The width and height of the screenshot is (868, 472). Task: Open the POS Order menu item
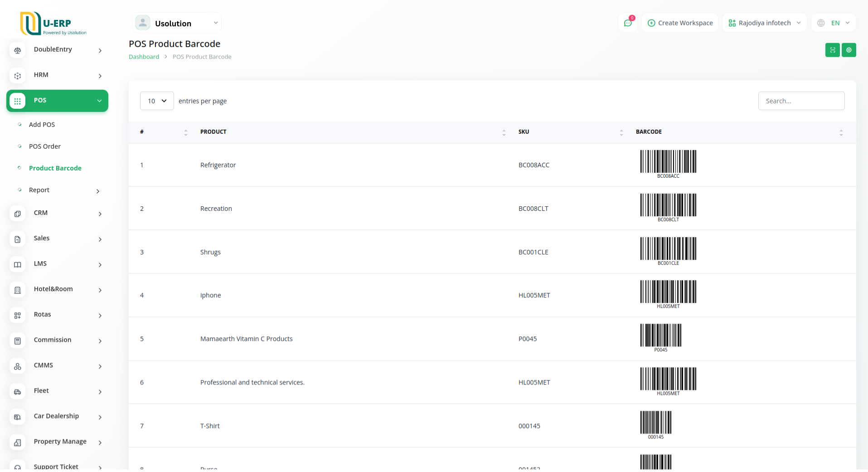pyautogui.click(x=45, y=146)
